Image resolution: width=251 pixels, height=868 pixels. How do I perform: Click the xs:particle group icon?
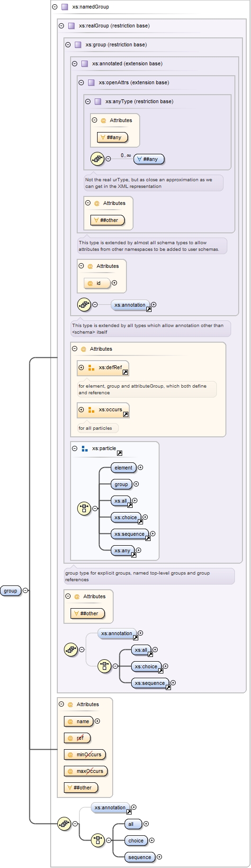[x=85, y=449]
